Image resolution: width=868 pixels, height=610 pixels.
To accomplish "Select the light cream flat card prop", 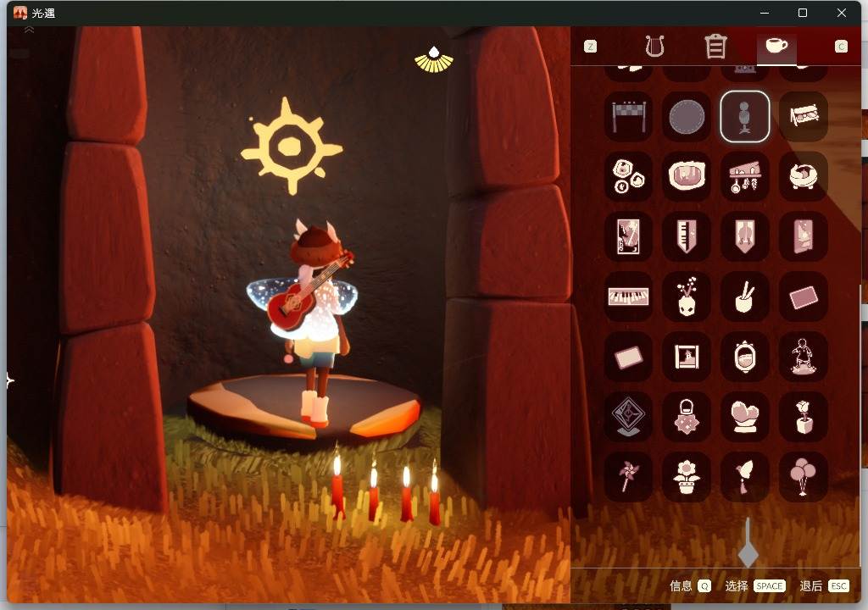I will [628, 357].
